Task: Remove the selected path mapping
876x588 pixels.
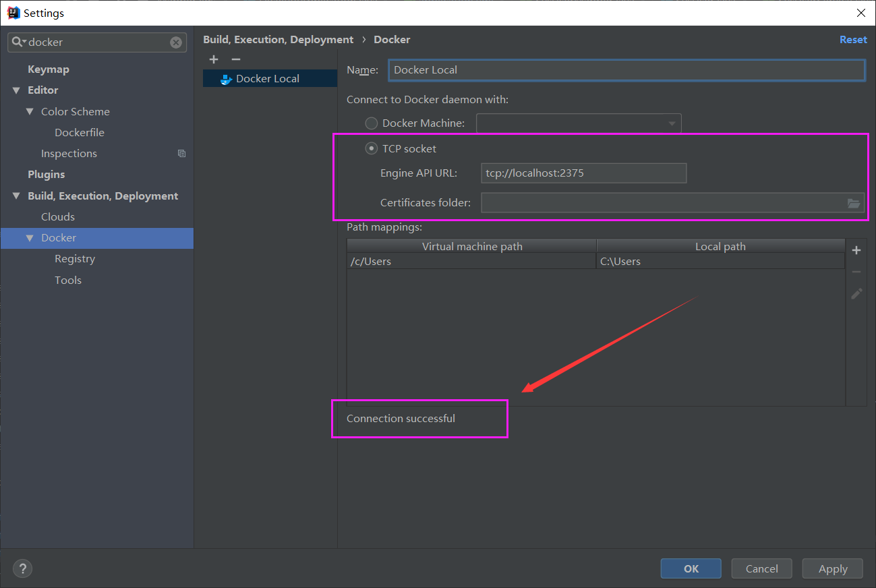Action: tap(856, 272)
